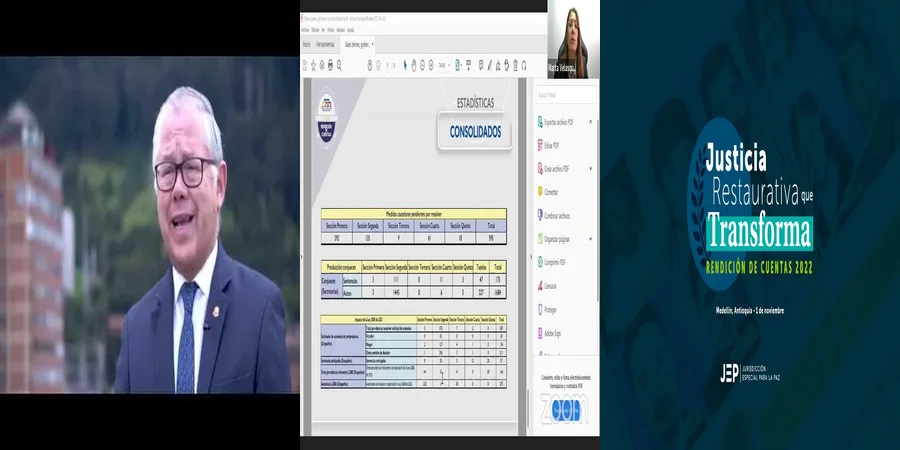This screenshot has height=450, width=900.
Task: Click the fit page display icon
Action: (x=458, y=65)
